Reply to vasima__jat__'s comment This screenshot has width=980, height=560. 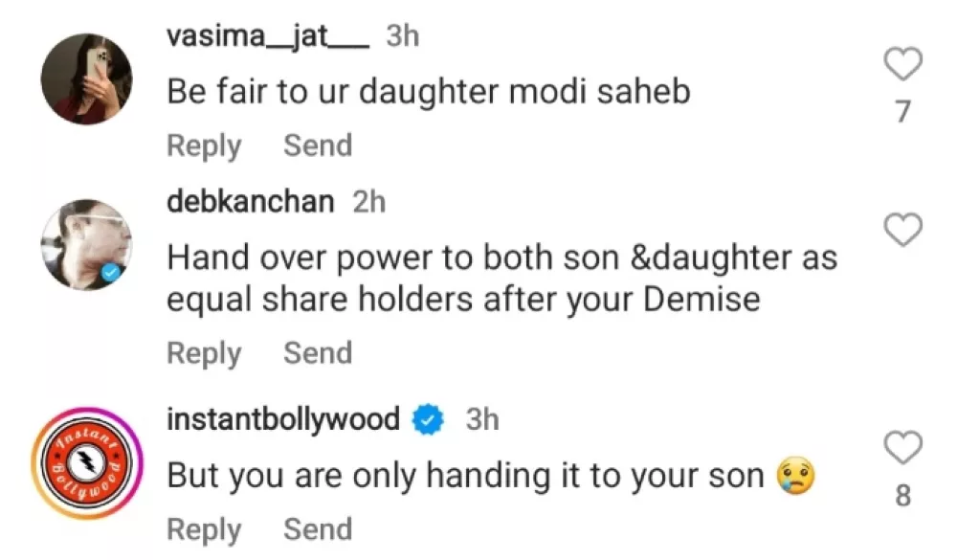point(202,146)
